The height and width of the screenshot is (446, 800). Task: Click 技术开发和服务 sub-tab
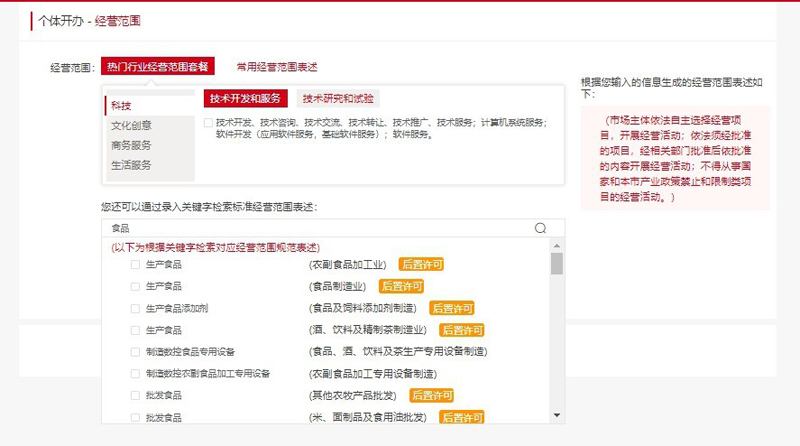[x=245, y=98]
